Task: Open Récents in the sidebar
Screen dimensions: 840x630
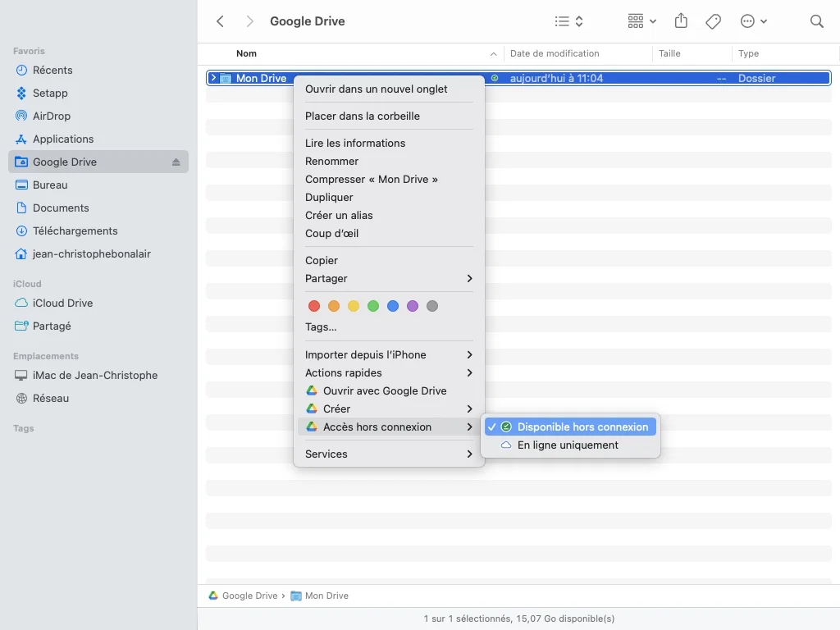Action: (x=98, y=71)
